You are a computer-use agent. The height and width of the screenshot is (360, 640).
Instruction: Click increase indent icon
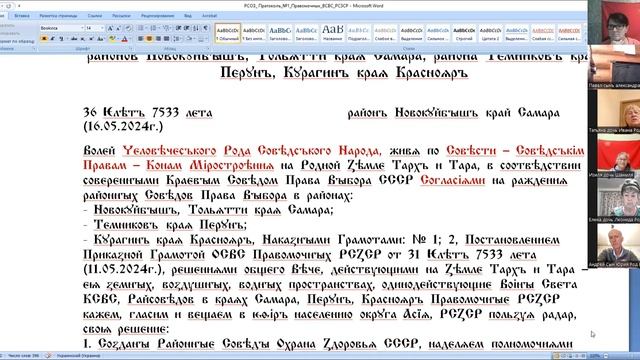pos(187,28)
